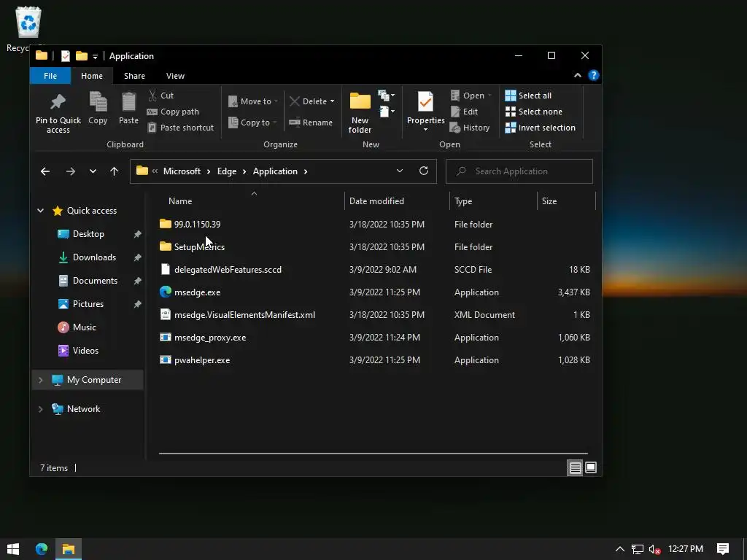Image resolution: width=747 pixels, height=560 pixels.
Task: Open the Start menu
Action: click(13, 549)
